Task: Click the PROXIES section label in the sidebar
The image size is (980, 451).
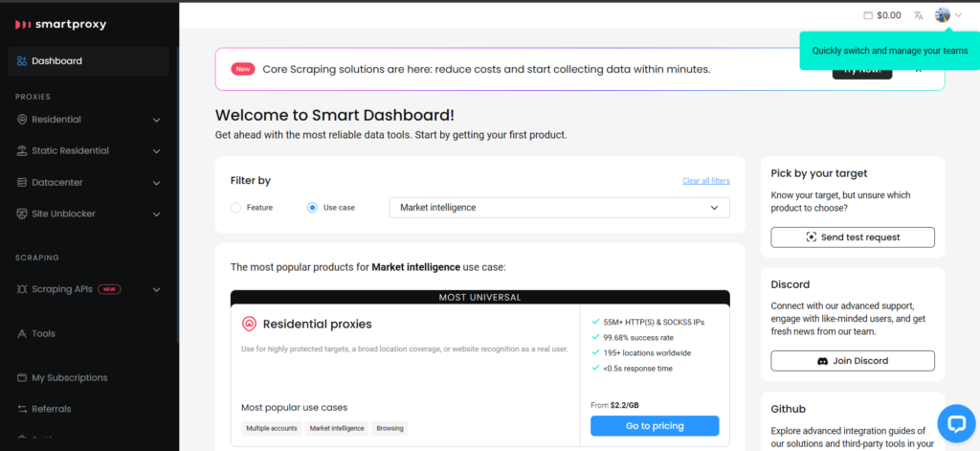Action: (x=33, y=97)
